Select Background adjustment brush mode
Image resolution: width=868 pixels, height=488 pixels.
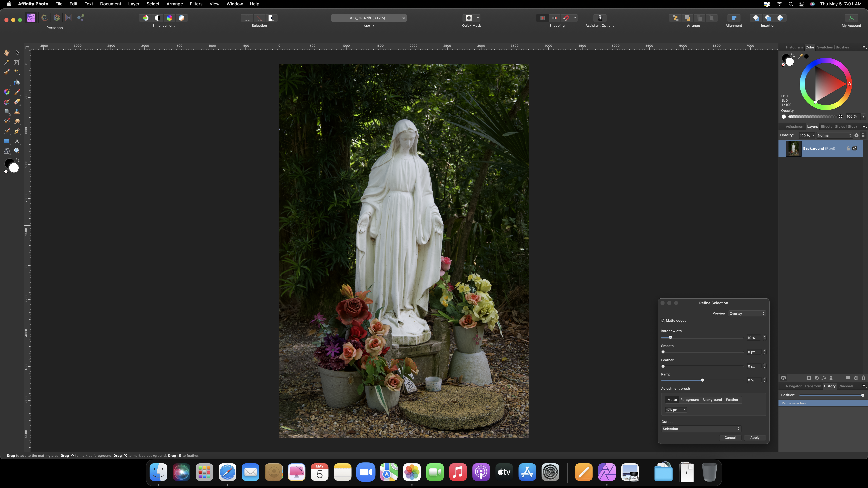tap(712, 400)
